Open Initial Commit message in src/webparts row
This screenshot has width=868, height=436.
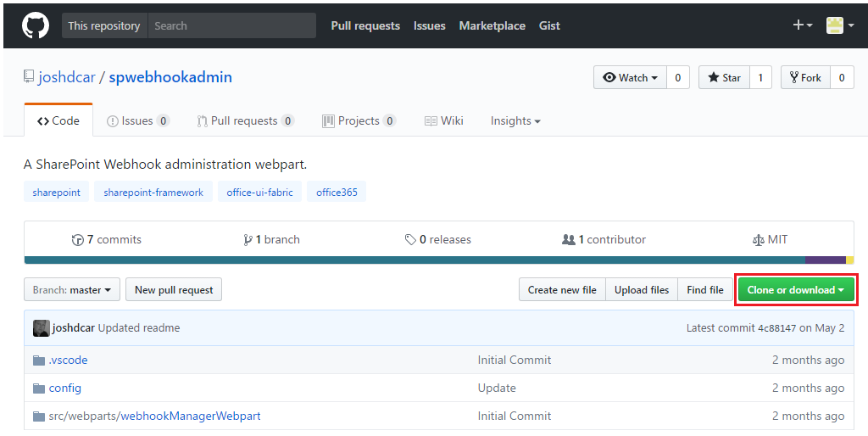point(515,416)
